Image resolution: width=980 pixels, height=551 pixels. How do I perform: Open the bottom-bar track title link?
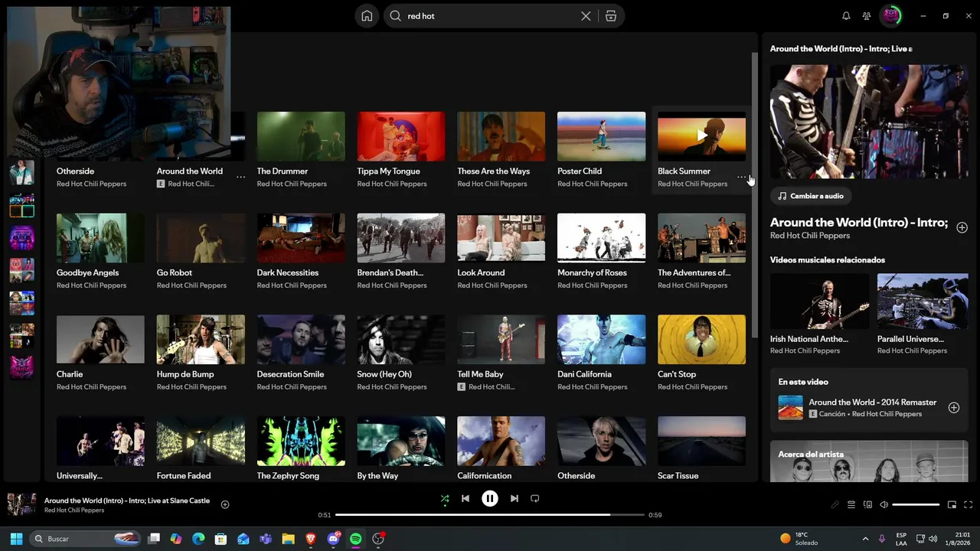coord(127,500)
